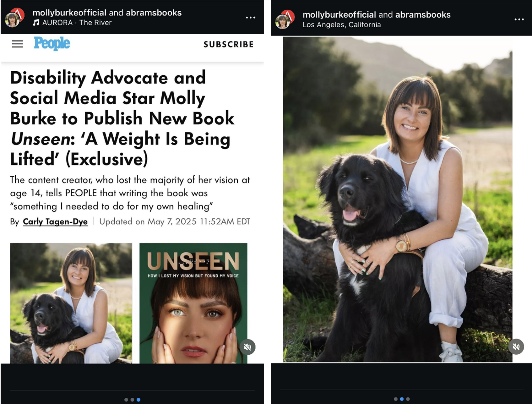Open the Los Angeles, California location
This screenshot has width=532, height=404.
[342, 25]
